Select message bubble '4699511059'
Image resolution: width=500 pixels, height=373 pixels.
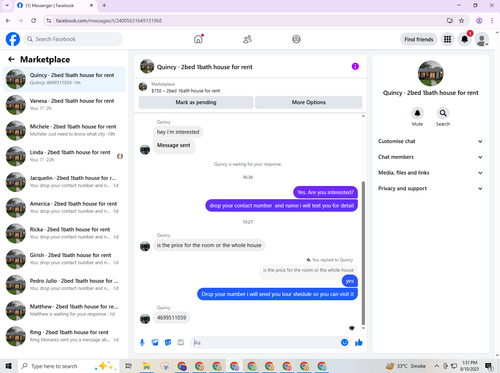pos(172,318)
